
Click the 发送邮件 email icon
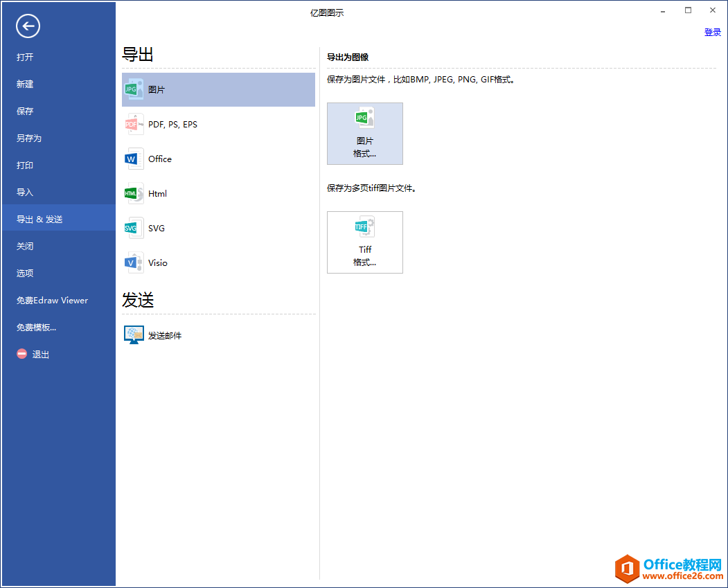point(134,335)
